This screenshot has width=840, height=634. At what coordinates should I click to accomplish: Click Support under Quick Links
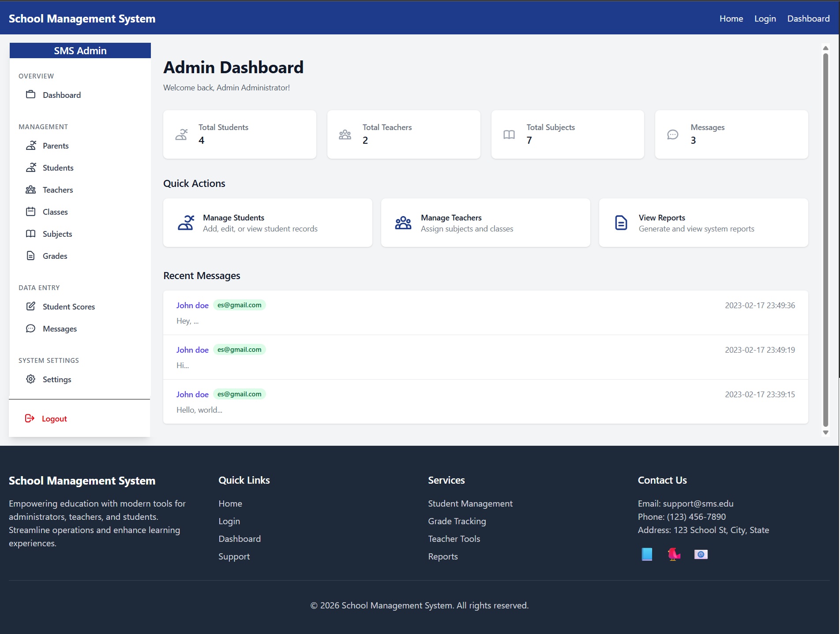tap(234, 556)
